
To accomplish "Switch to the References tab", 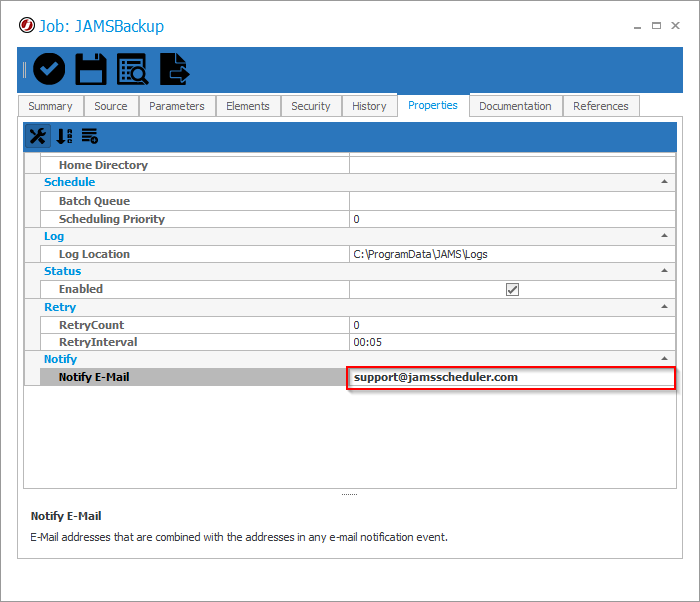I will pyautogui.click(x=601, y=106).
